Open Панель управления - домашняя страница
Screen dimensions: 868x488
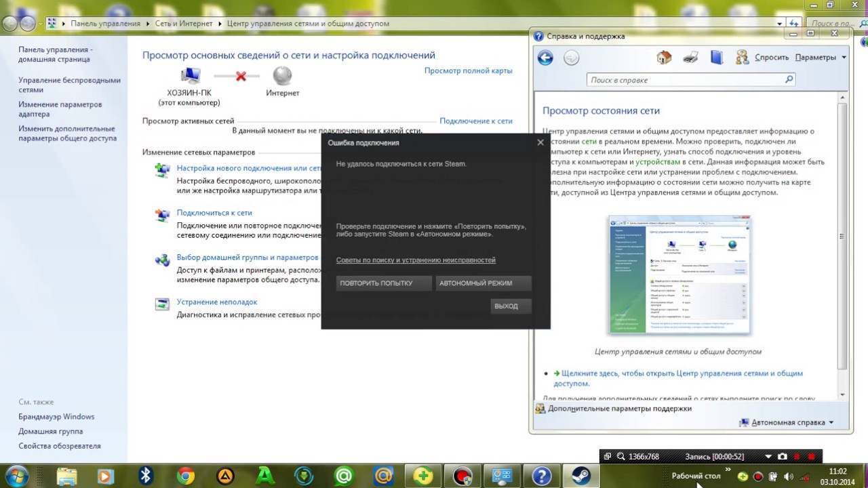point(55,54)
